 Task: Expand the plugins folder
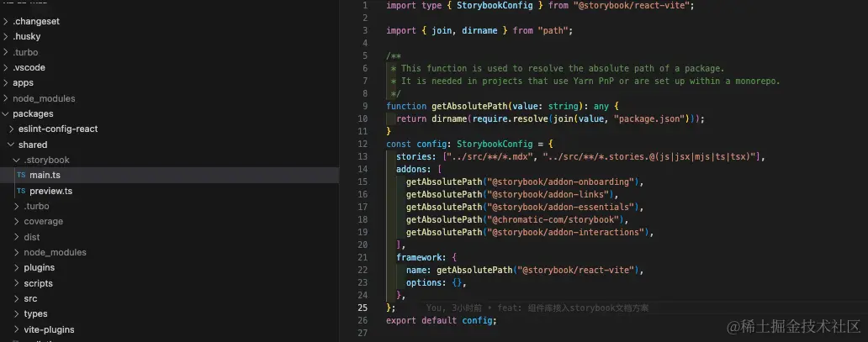[39, 268]
